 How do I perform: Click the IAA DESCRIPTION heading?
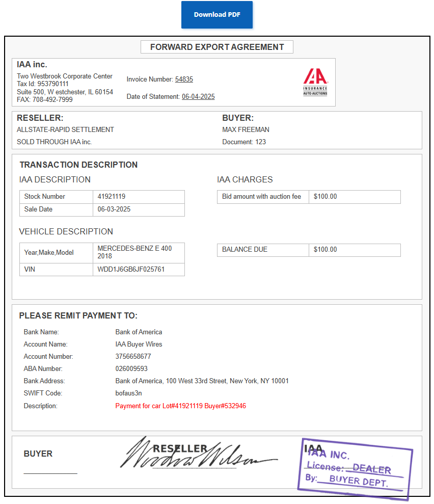coord(55,180)
